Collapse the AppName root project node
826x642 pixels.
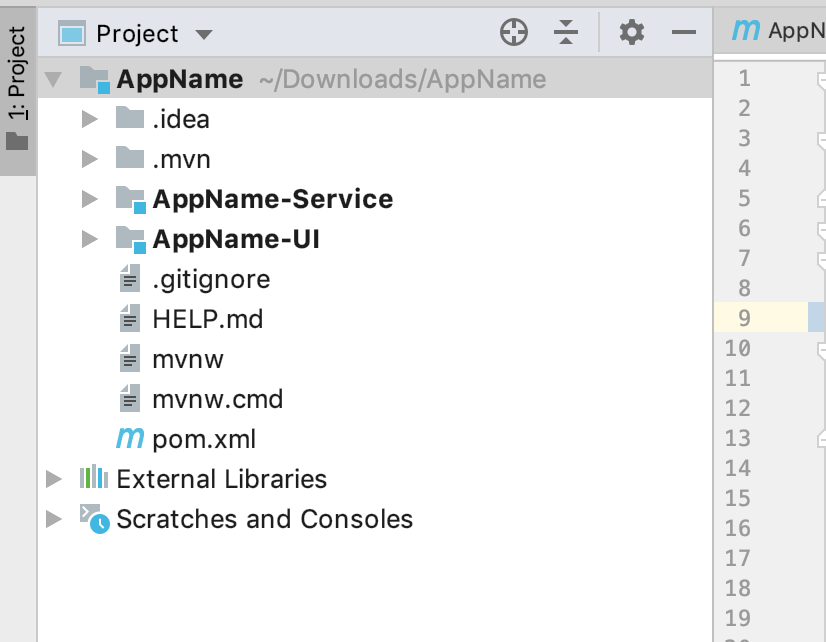point(54,79)
